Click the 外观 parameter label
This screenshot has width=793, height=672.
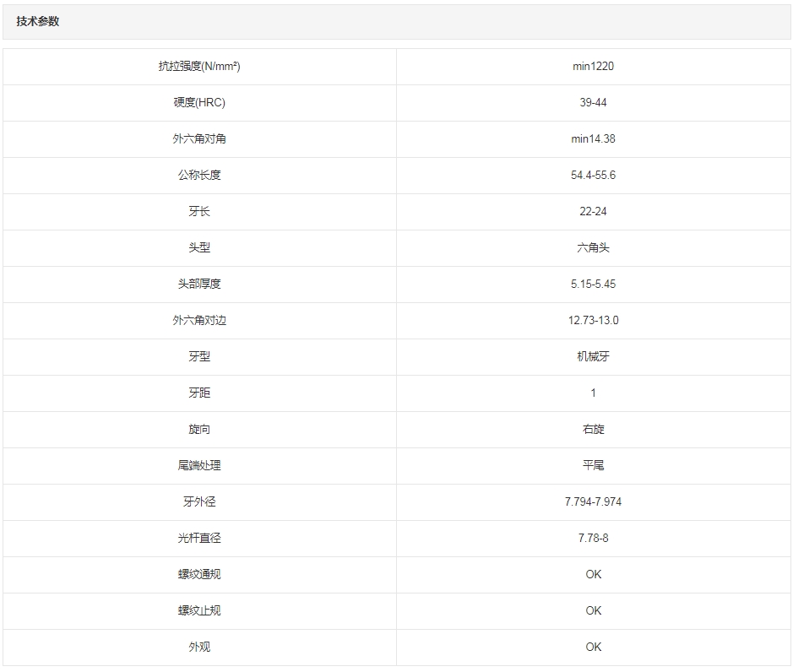click(199, 648)
